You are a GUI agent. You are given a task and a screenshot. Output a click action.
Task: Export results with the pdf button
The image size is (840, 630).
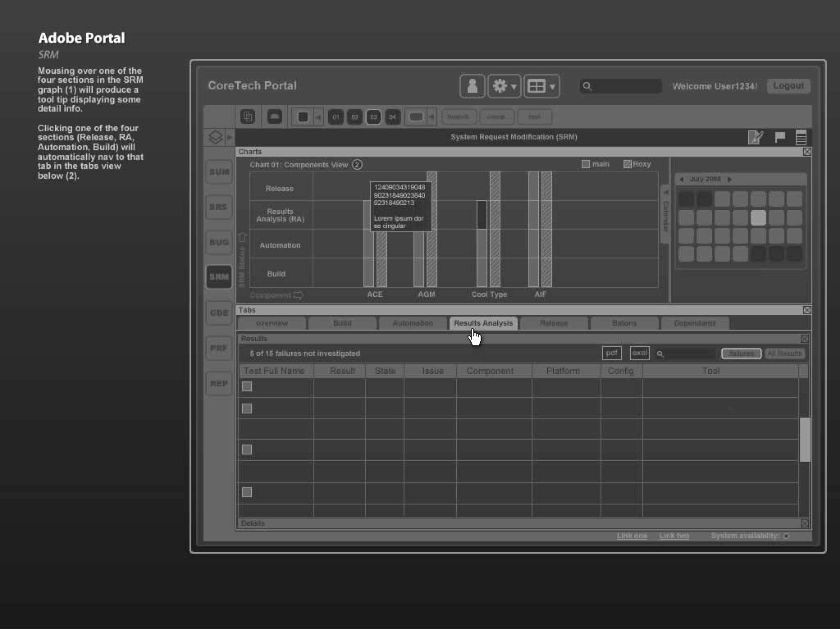(612, 353)
